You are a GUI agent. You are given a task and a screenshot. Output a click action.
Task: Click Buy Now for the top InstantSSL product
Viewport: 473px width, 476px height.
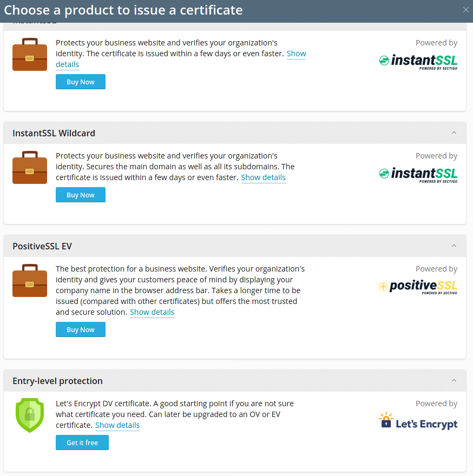[81, 82]
